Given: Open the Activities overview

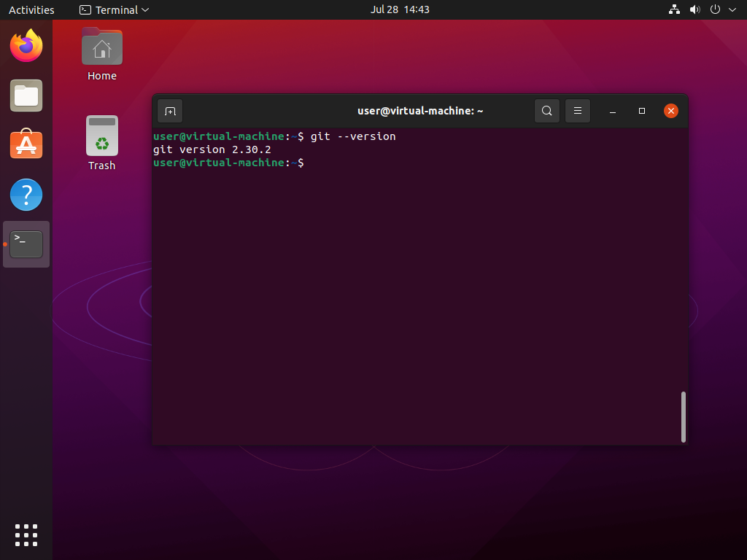Looking at the screenshot, I should pos(31,9).
